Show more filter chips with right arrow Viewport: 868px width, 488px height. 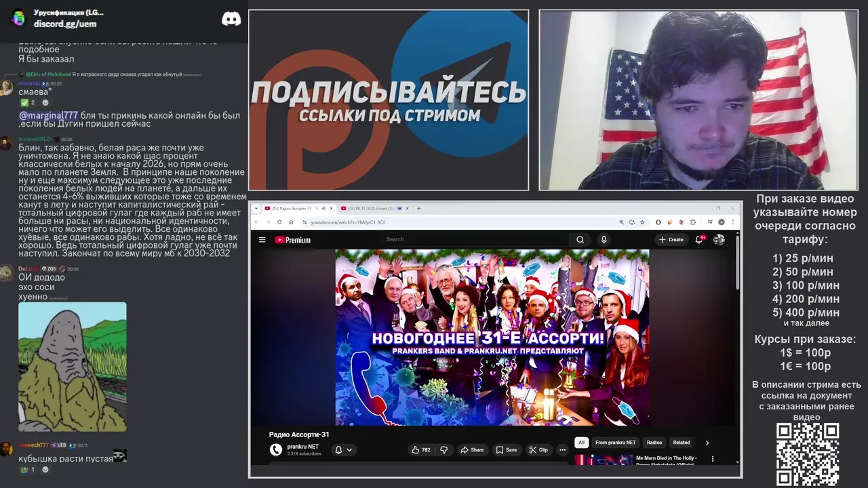(x=707, y=443)
